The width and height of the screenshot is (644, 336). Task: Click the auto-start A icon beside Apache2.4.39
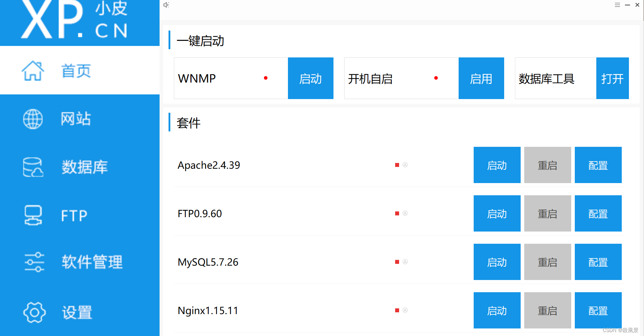coord(405,165)
